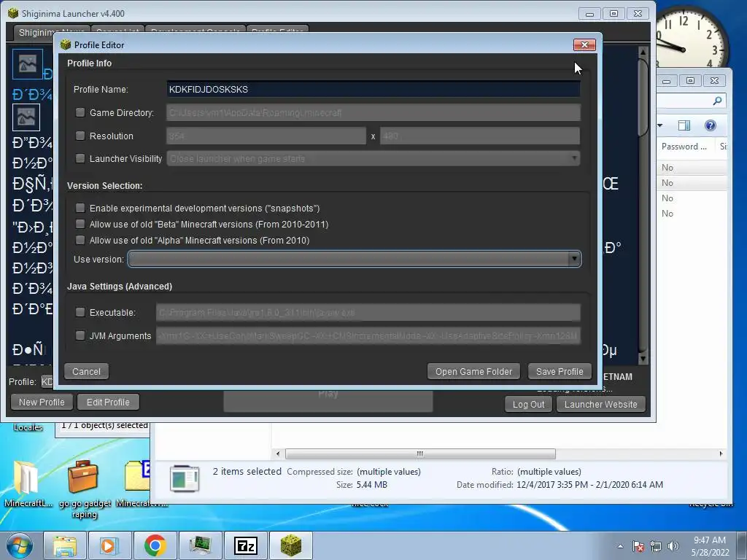The image size is (747, 560).
Task: Click the New Profile button
Action: pyautogui.click(x=42, y=402)
